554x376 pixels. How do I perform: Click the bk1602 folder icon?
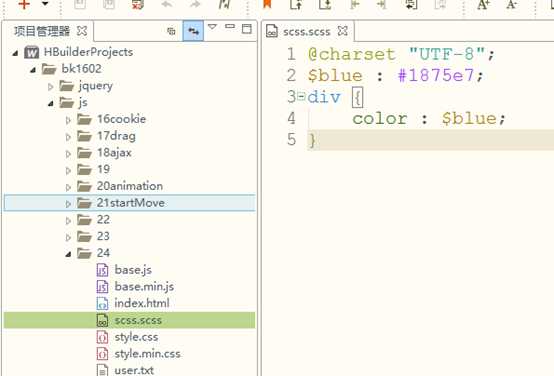tap(49, 69)
